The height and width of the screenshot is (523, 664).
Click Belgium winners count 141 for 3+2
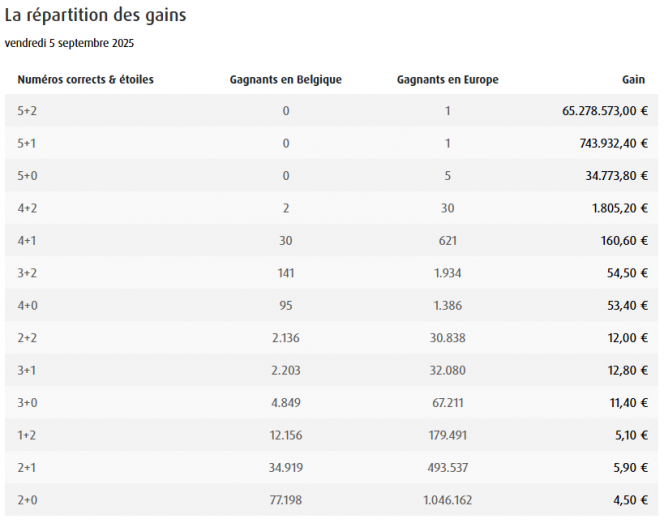[x=286, y=273]
